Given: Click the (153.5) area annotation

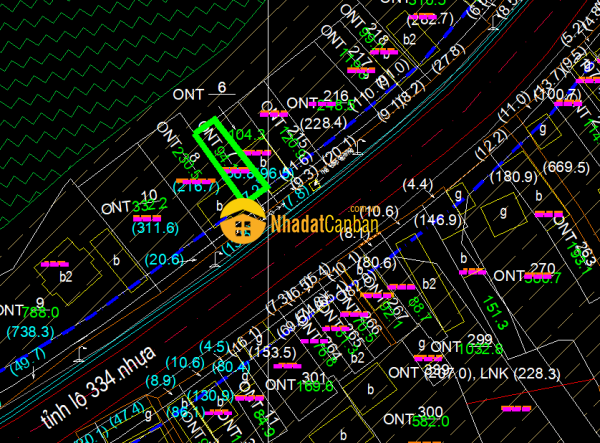Looking at the screenshot, I should 272,353.
